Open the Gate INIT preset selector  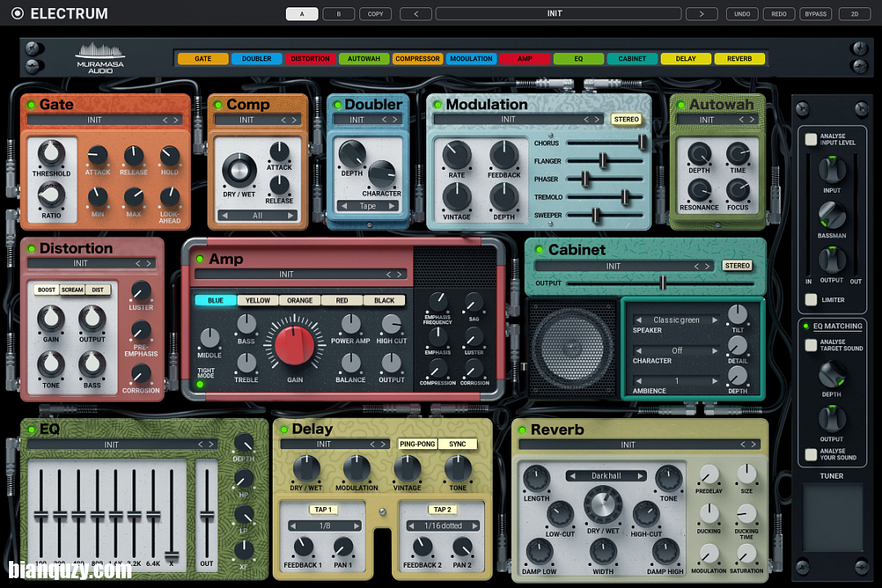tap(105, 120)
